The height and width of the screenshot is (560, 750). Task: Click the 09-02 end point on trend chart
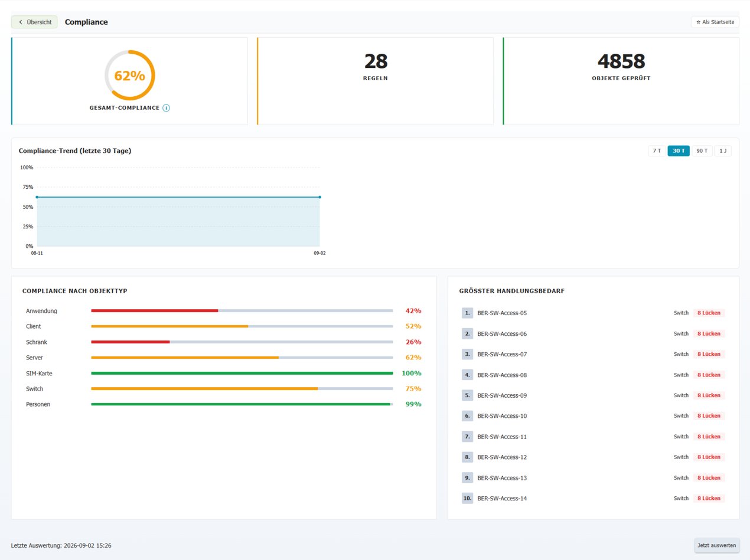(x=319, y=197)
